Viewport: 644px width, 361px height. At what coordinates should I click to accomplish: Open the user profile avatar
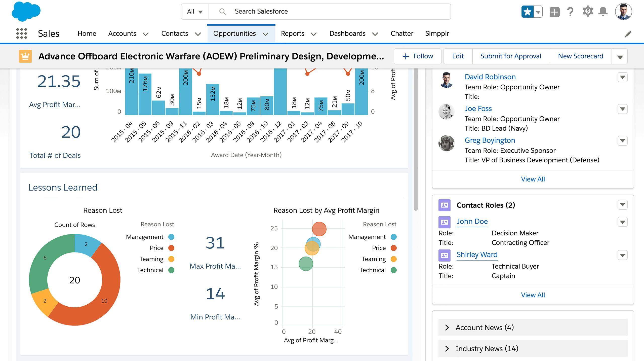click(623, 12)
